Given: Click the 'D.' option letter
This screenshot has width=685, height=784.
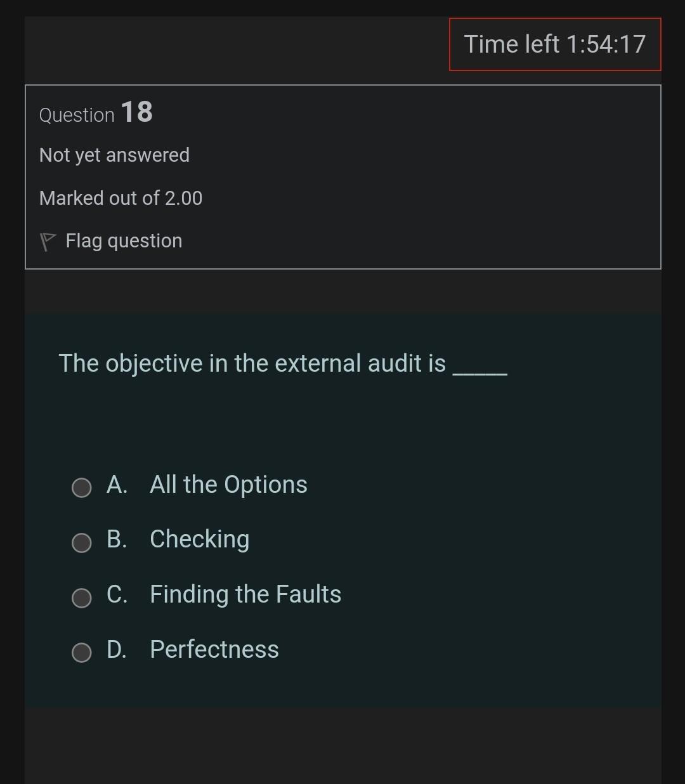Looking at the screenshot, I should point(117,650).
